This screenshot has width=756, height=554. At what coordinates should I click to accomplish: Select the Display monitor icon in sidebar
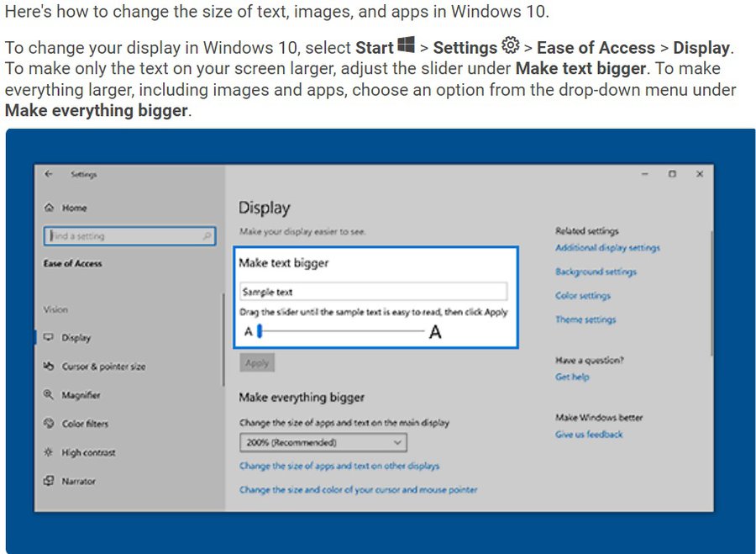click(48, 337)
